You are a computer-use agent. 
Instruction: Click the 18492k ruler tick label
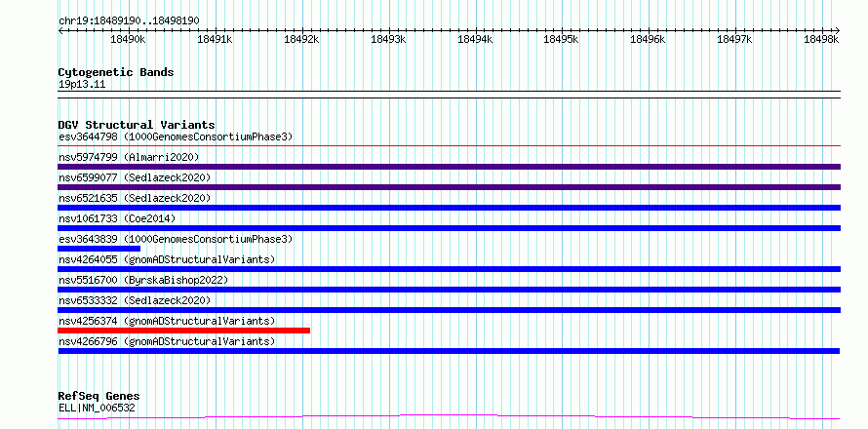tap(301, 39)
